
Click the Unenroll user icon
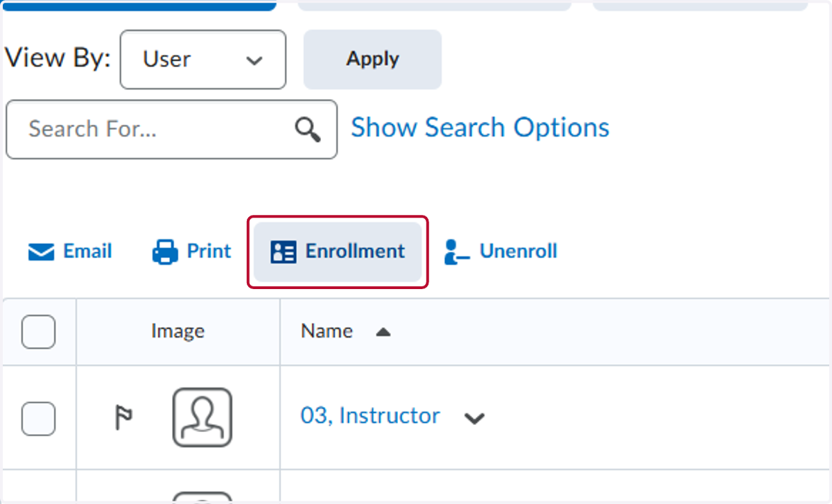pos(458,252)
